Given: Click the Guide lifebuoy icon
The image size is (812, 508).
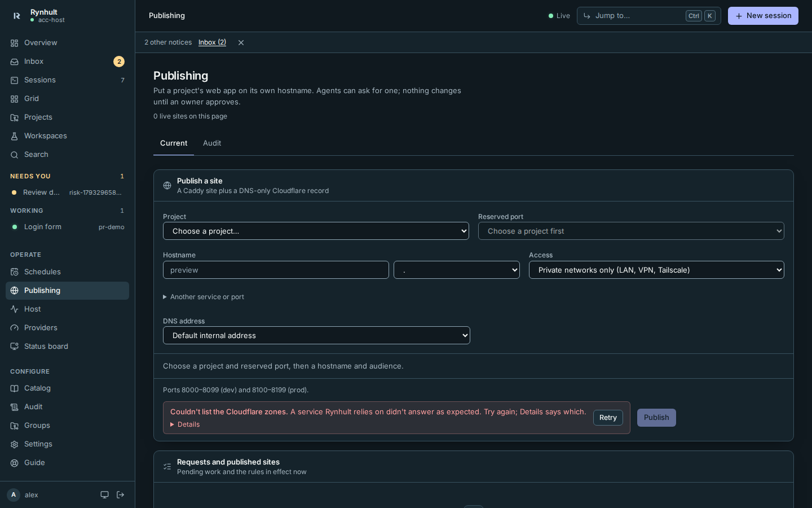Looking at the screenshot, I should (x=15, y=463).
